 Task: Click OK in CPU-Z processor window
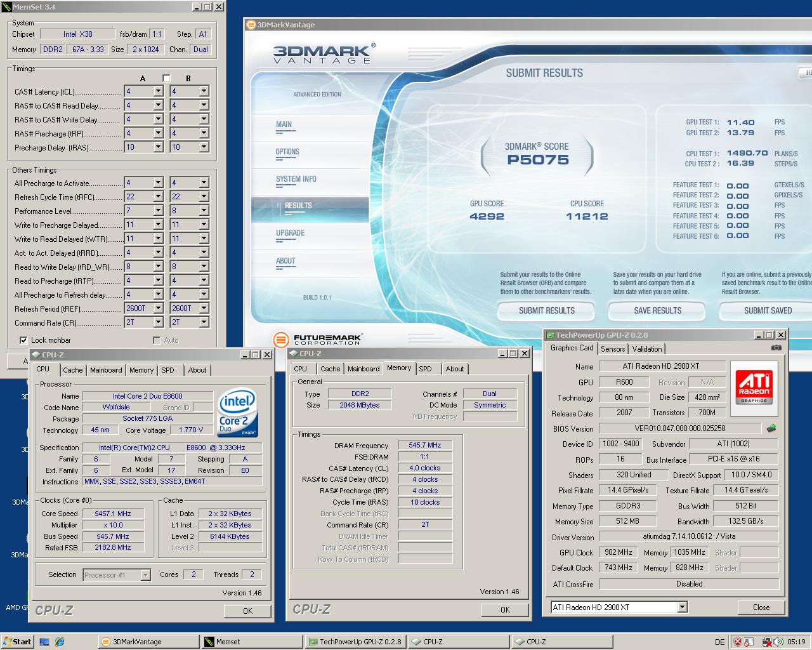(247, 611)
